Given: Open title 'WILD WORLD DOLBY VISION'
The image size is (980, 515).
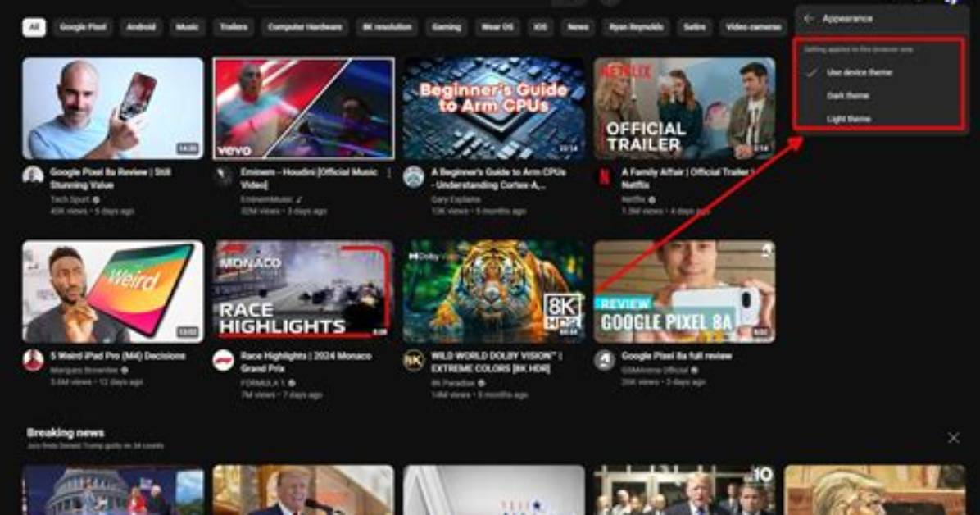Looking at the screenshot, I should [x=497, y=362].
